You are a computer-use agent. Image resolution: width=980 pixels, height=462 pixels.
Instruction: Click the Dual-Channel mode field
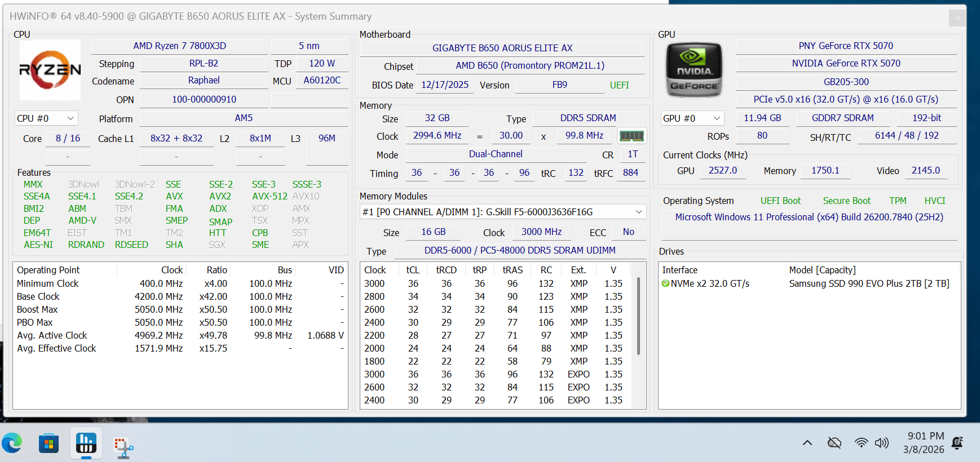(x=496, y=154)
